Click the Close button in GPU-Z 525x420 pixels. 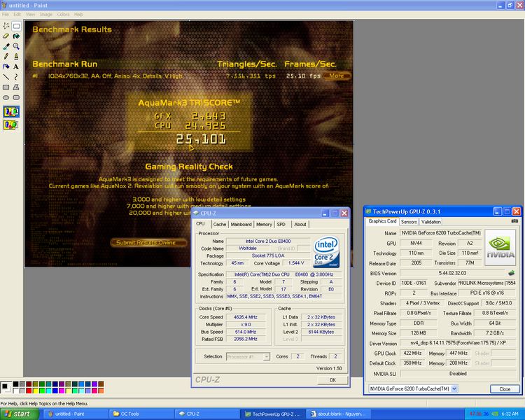click(505, 389)
